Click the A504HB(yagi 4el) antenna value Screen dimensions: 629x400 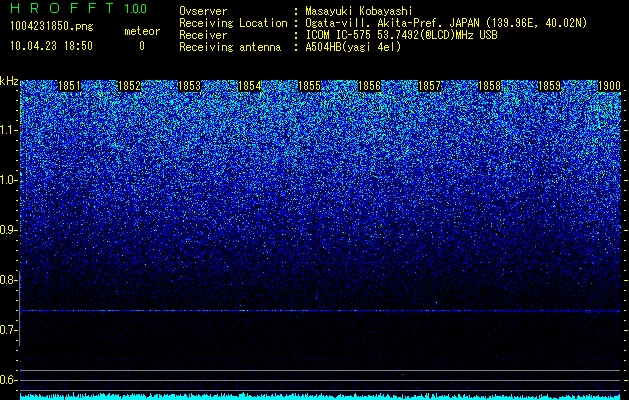[353, 47]
